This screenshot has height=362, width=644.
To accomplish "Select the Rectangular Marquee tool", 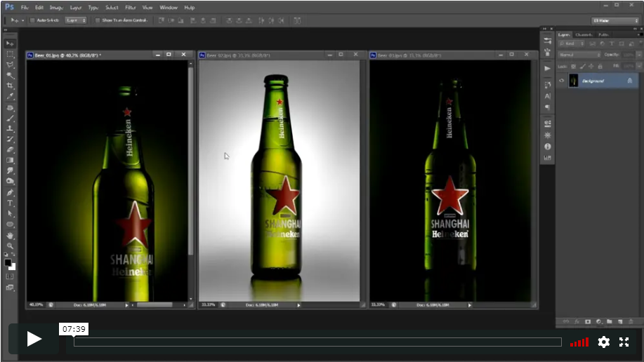I will pos(11,54).
